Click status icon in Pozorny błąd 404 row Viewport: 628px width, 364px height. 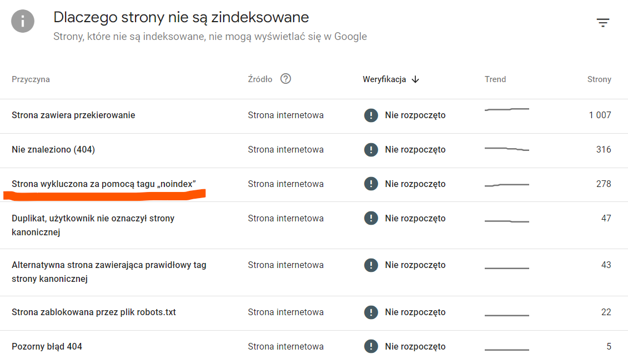coord(371,347)
